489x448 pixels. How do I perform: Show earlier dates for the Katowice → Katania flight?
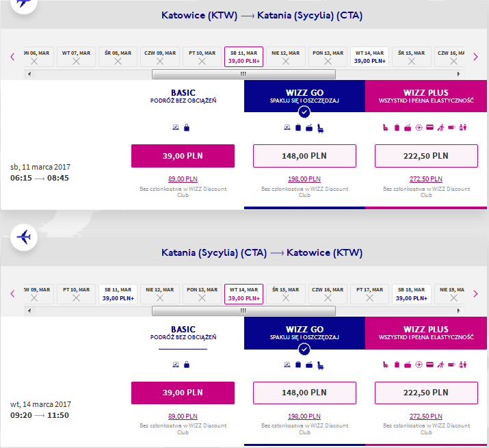click(x=12, y=57)
